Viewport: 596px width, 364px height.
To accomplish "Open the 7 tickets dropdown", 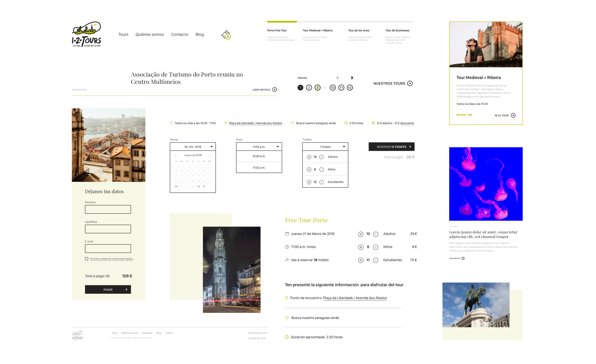I will 325,147.
